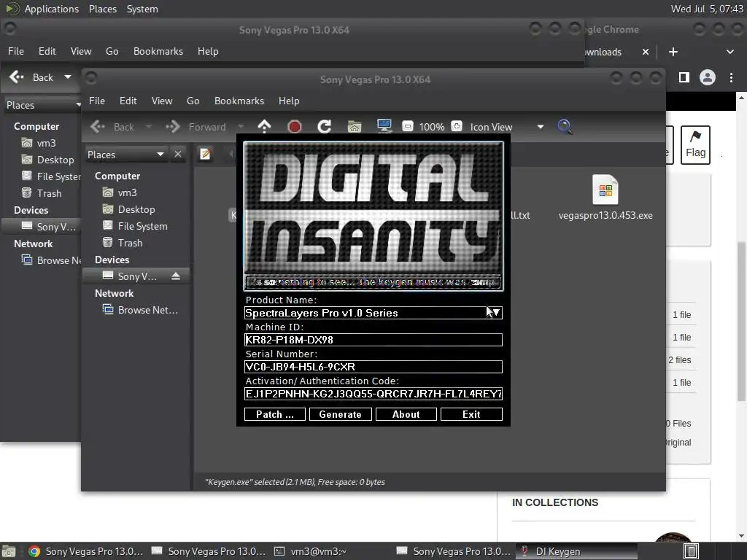The image size is (747, 560).
Task: Click the zoom in icon beside 100%
Action: pyautogui.click(x=457, y=126)
